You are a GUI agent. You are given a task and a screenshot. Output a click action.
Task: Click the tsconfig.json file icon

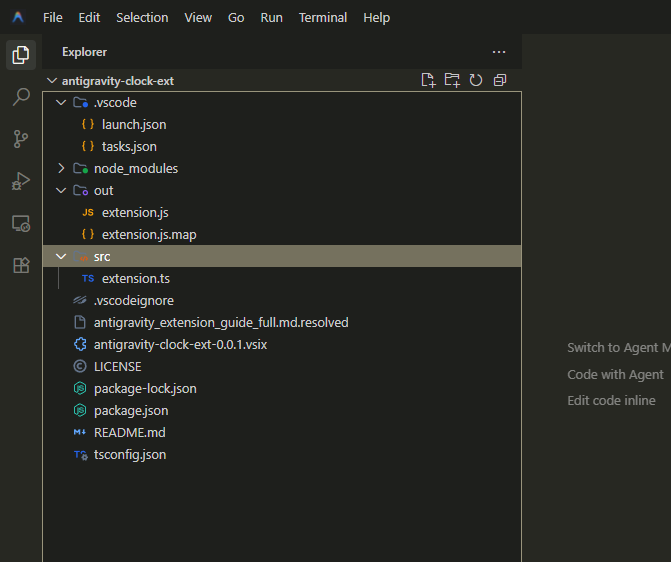80,455
